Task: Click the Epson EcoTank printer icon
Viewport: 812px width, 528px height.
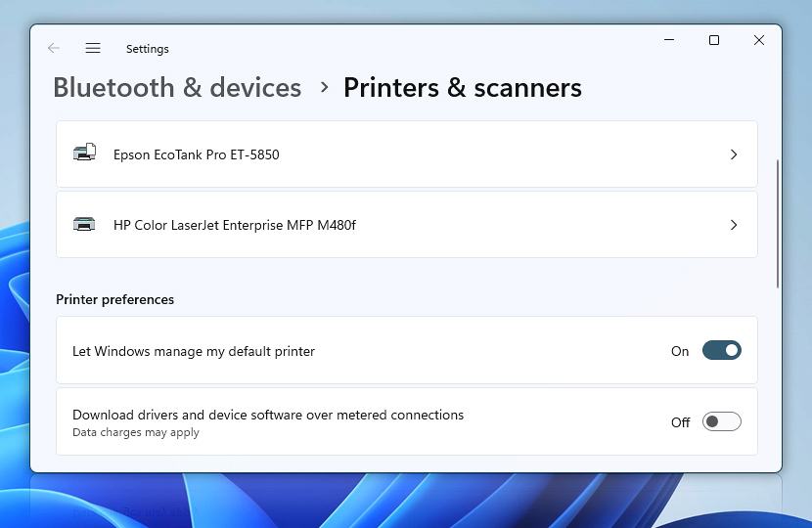Action: tap(84, 153)
